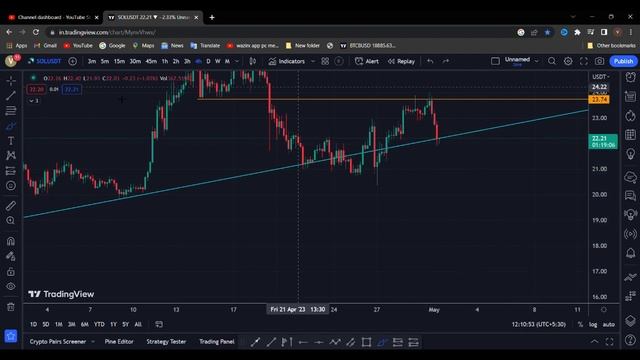
Task: Open the USDT currency dropdown
Action: point(601,77)
